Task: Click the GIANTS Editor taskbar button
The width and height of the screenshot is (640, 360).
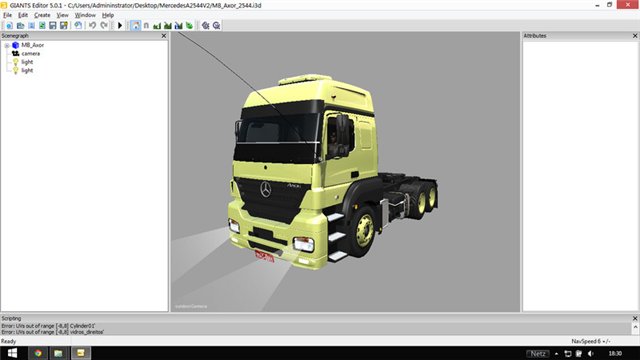Action: point(81,353)
